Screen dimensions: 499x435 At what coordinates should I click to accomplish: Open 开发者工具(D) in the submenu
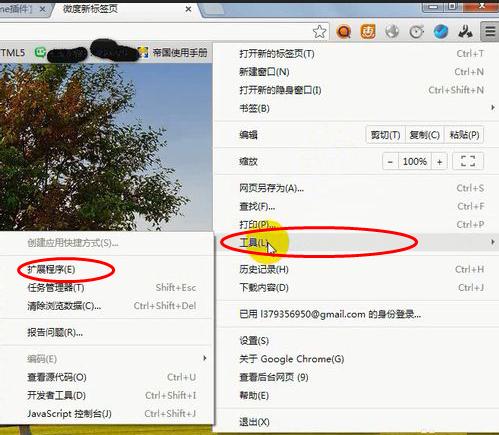pyautogui.click(x=106, y=396)
